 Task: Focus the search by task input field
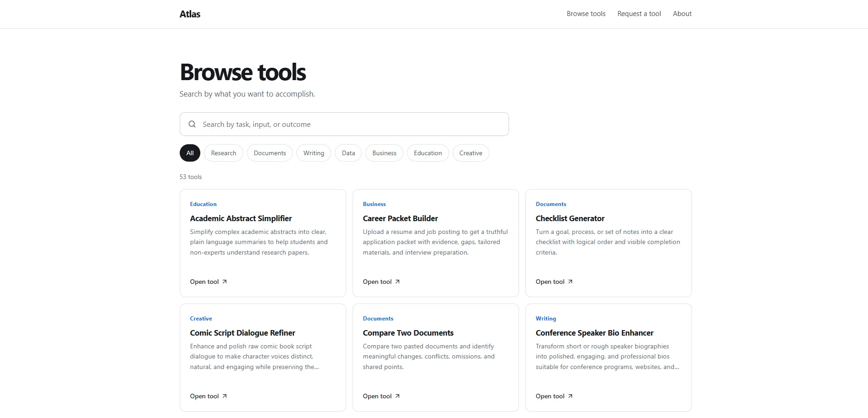coord(344,124)
